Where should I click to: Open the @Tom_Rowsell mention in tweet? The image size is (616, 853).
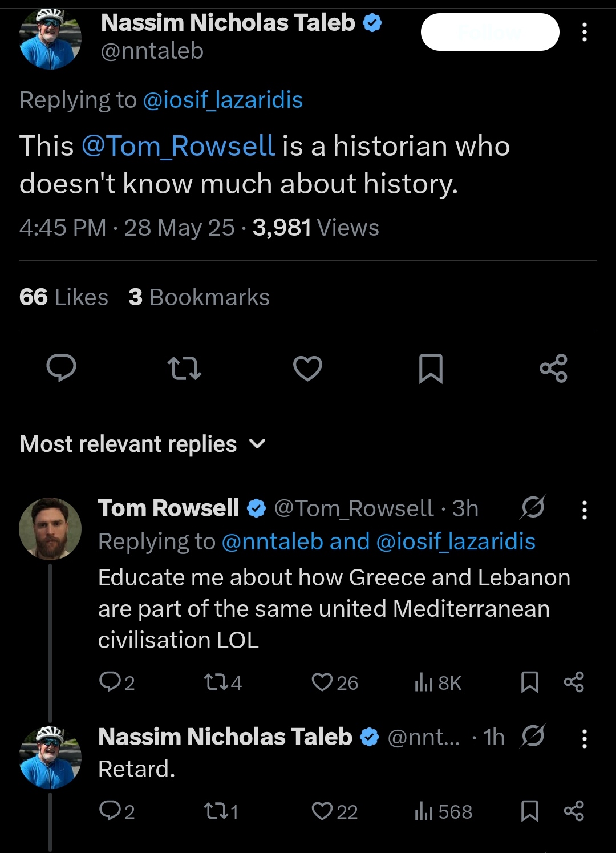coord(179,146)
